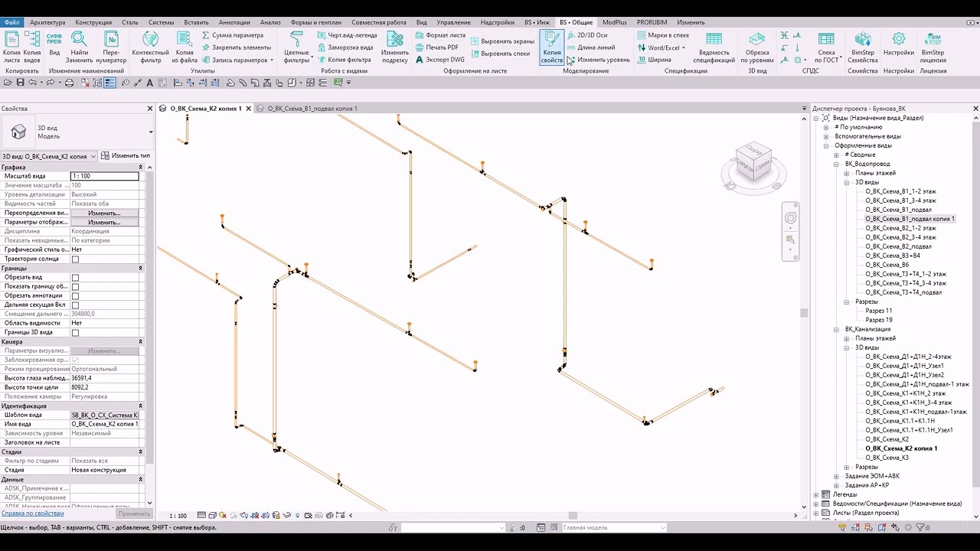
Task: Run the Сумма параметра utility
Action: 233,35
